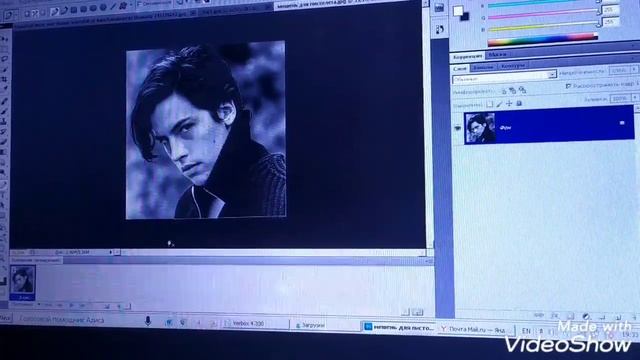Select the Brush tool in toolbox
The height and width of the screenshot is (360, 640).
(x=4, y=111)
